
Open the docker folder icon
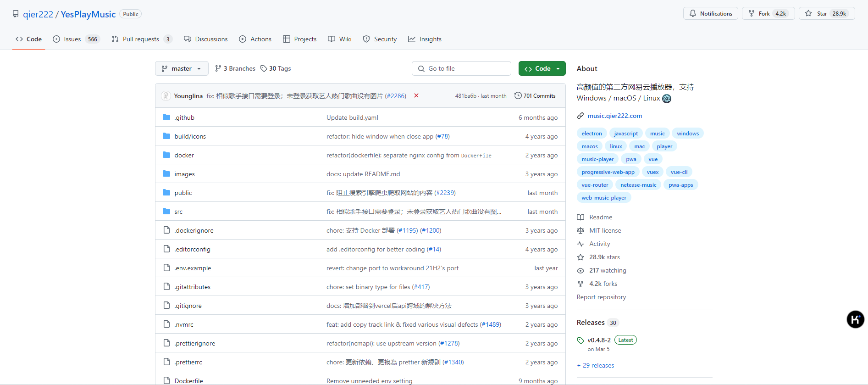tap(166, 155)
